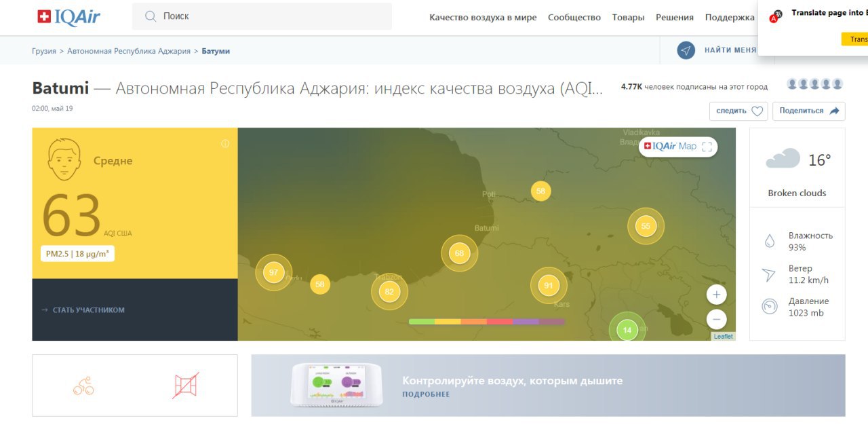Click the green map marker showing 14
The image size is (868, 429).
pyautogui.click(x=627, y=330)
